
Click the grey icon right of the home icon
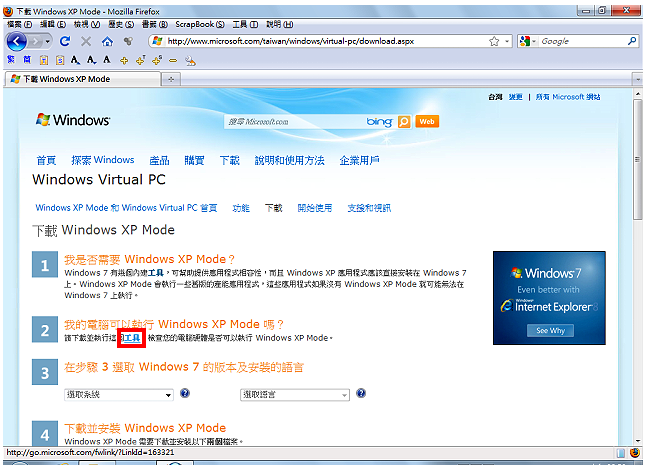point(128,41)
